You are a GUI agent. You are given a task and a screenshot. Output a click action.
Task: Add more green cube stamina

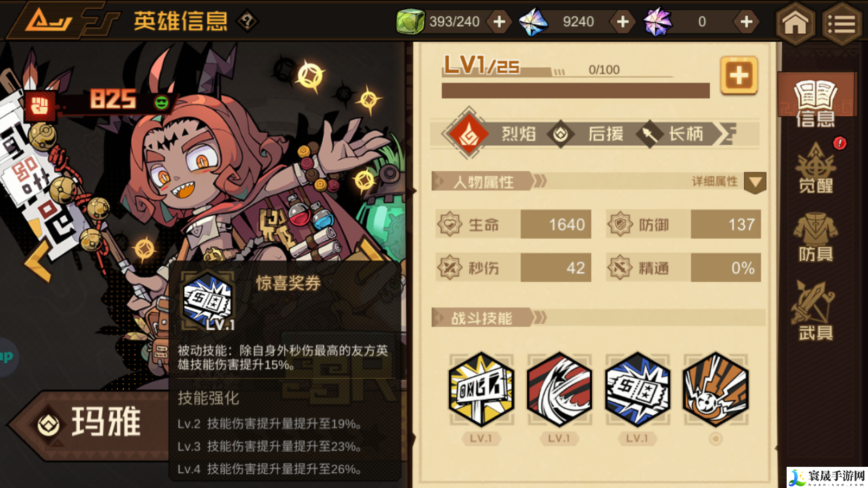[499, 22]
